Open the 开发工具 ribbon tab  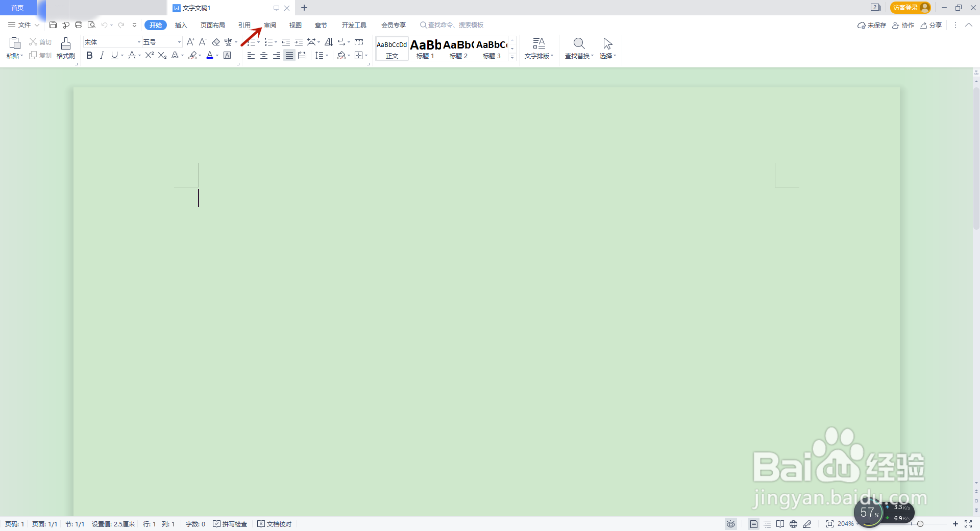[354, 25]
